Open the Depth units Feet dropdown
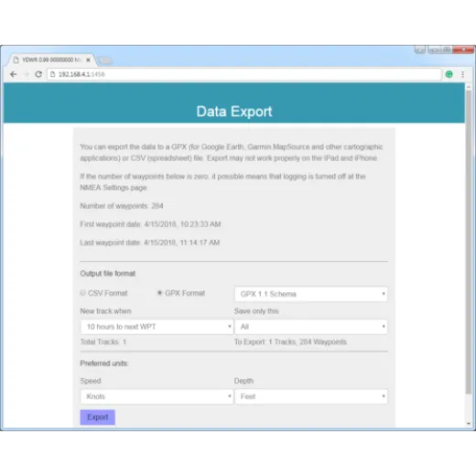 pyautogui.click(x=311, y=396)
